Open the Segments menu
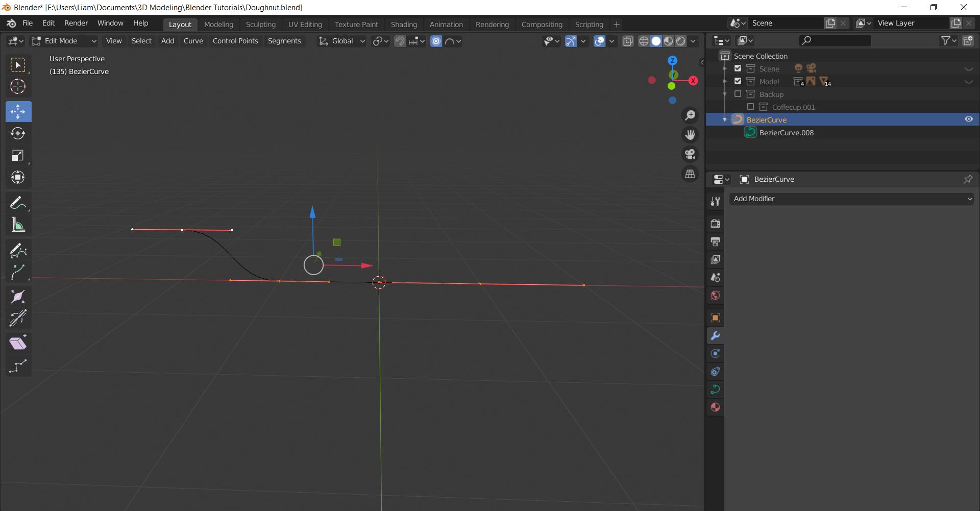 coord(284,41)
